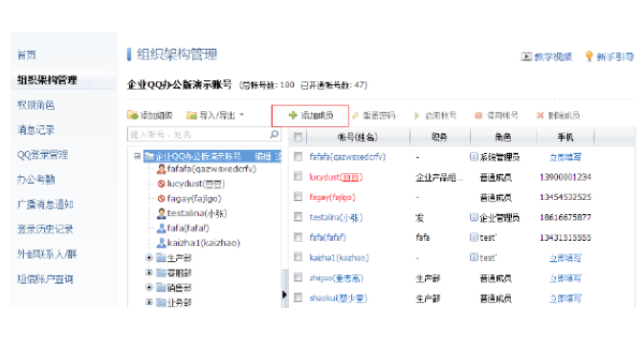Select disabled lucydust in the tree
The height and width of the screenshot is (350, 644).
click(x=196, y=184)
